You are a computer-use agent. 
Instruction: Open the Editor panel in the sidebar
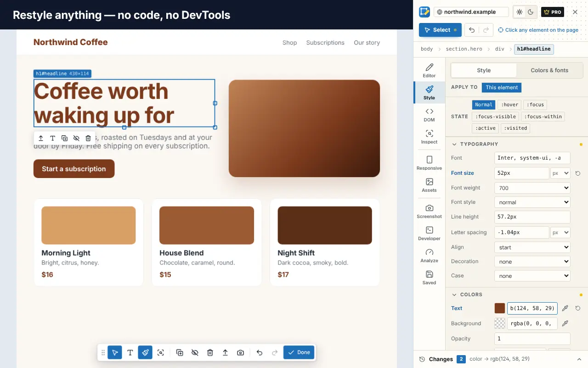click(x=429, y=70)
